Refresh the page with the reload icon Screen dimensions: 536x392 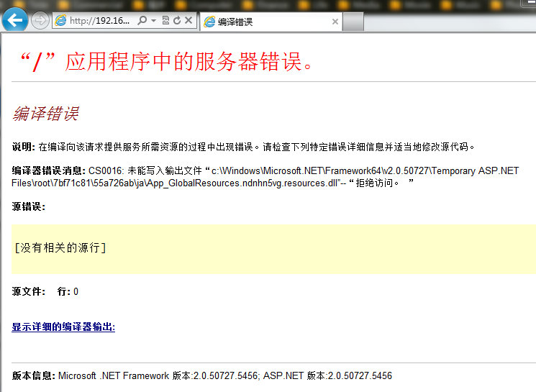pyautogui.click(x=177, y=21)
